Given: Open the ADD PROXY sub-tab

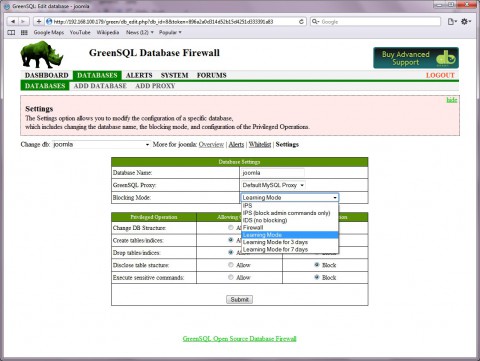Looking at the screenshot, I should pos(155,86).
